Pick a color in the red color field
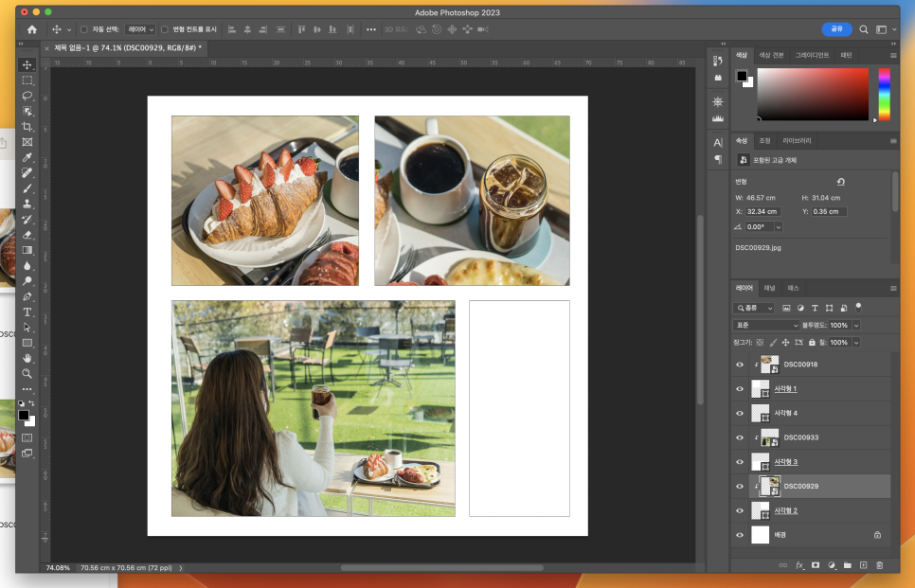 [x=813, y=94]
